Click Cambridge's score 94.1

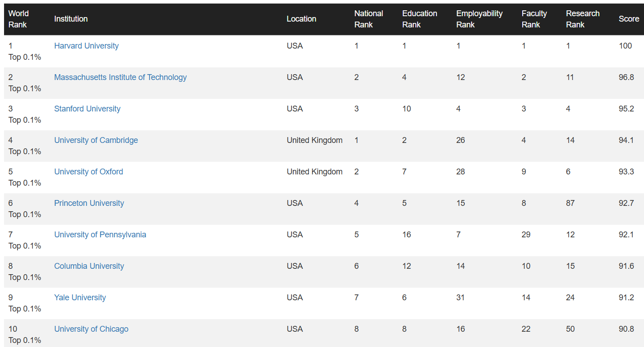tap(626, 140)
